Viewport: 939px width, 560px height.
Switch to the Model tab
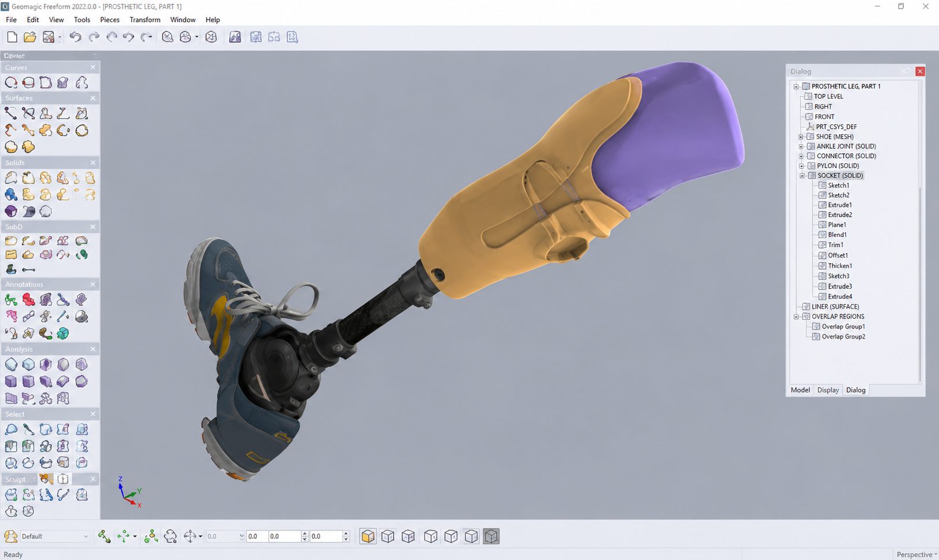pos(800,390)
